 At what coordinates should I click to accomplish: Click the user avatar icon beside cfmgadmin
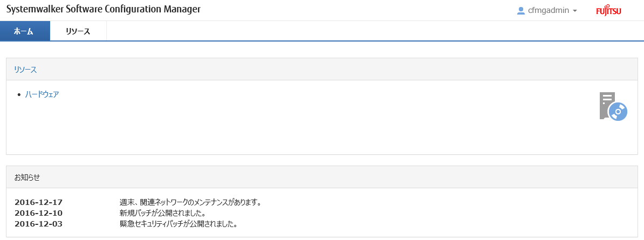(x=521, y=11)
